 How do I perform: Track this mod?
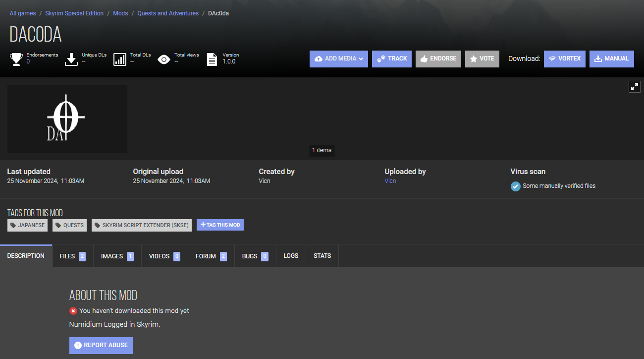392,59
